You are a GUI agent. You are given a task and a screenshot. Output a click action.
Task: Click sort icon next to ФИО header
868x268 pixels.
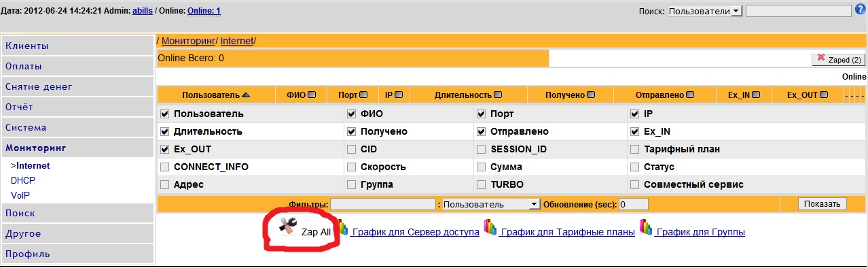[x=312, y=95]
